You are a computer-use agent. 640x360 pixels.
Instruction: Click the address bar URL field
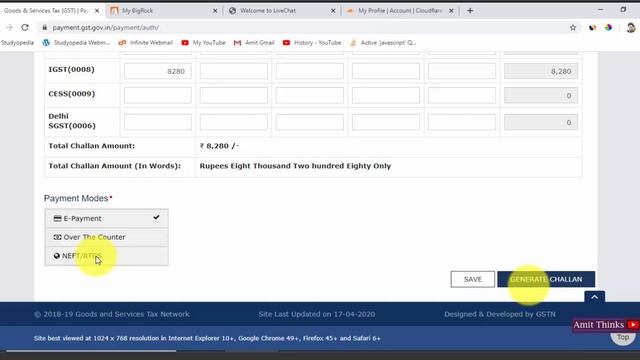click(306, 27)
